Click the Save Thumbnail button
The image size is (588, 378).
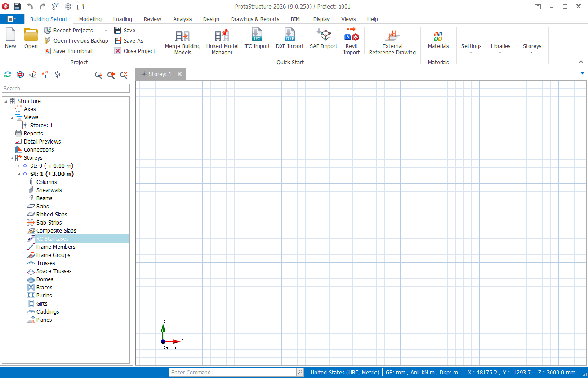[68, 51]
